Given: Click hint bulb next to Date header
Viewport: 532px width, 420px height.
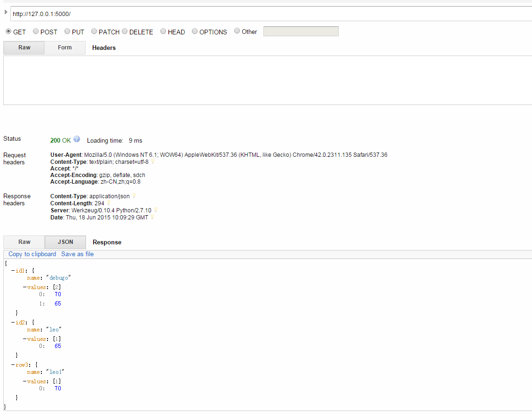Looking at the screenshot, I should tap(153, 217).
